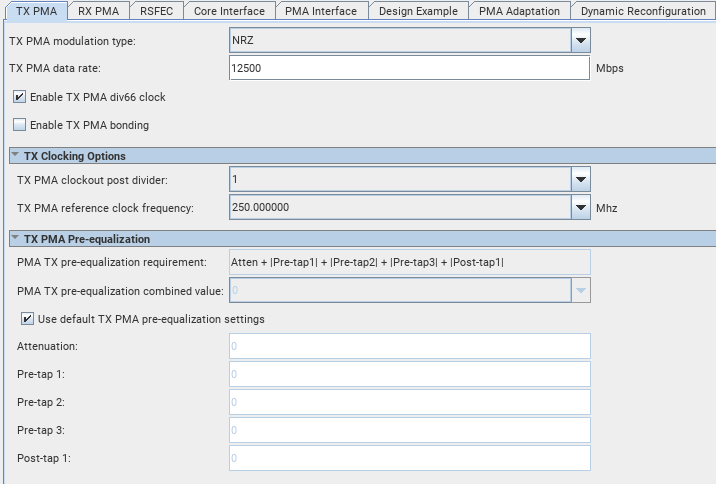
Task: Open the clockout post divider dropdown arrow
Action: (580, 179)
